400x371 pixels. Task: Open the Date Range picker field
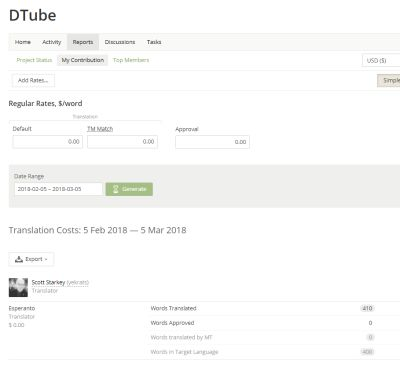pyautogui.click(x=58, y=189)
